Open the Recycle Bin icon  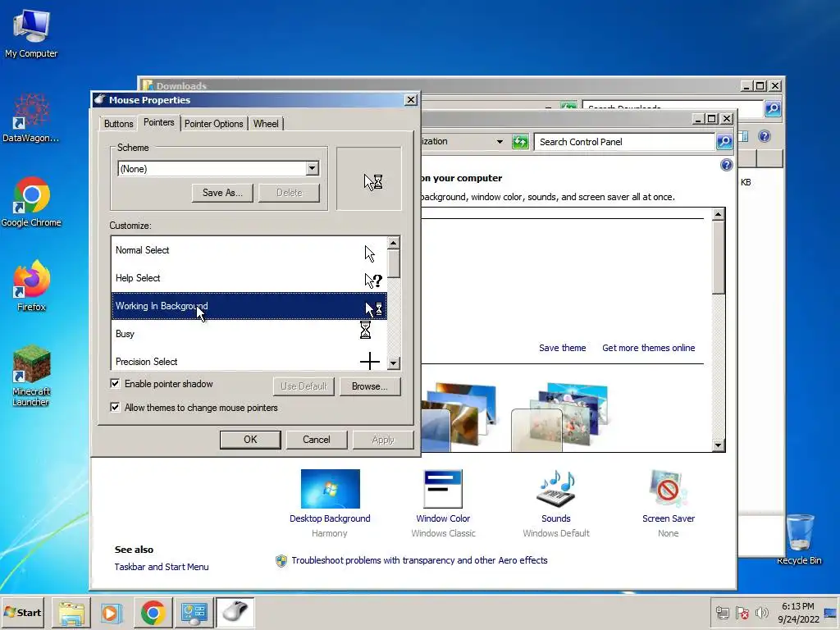pos(799,539)
